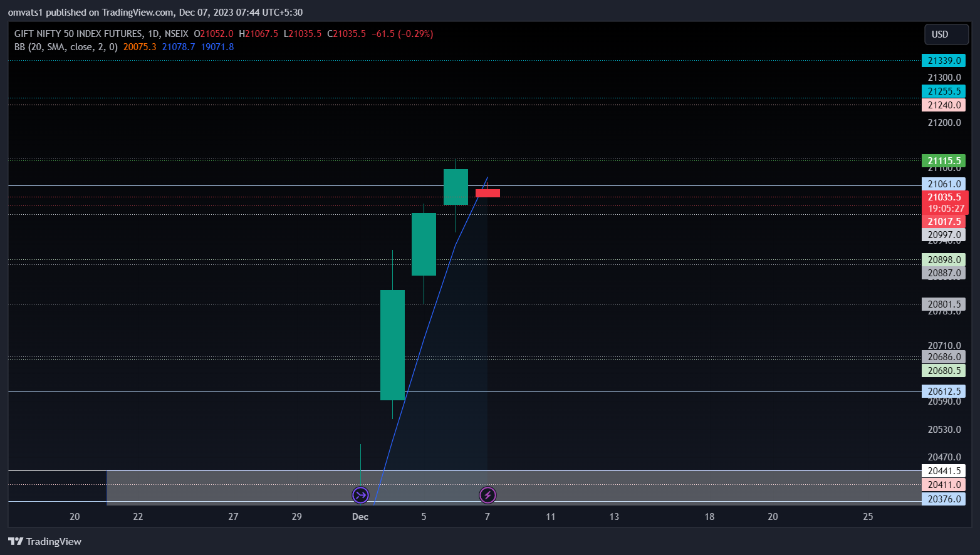Click the red candlestick for Dec 7

(487, 193)
